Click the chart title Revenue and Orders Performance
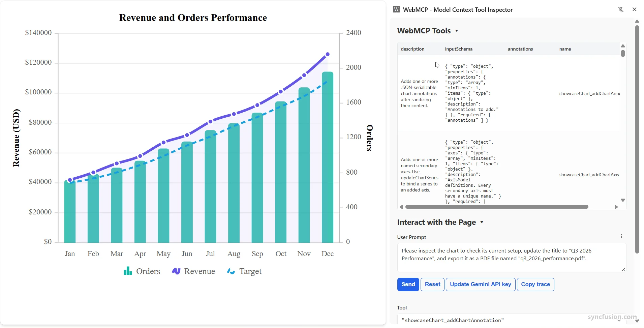Image resolution: width=644 pixels, height=328 pixels. 193,18
